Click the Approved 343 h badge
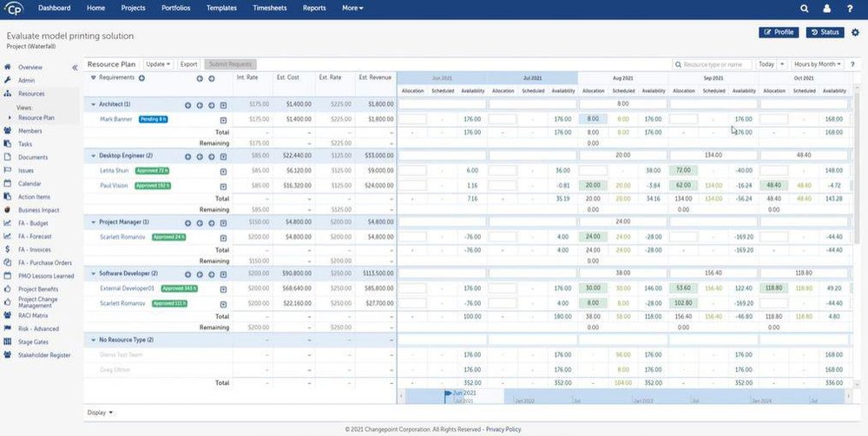Screen dimensions: 868x436 tap(180, 288)
